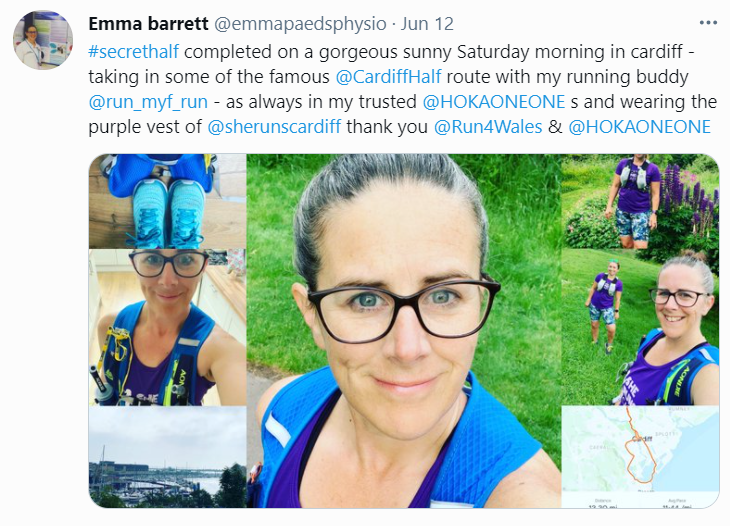Open photo of runner beside purple lupins
This screenshot has height=526, width=730.
(640, 201)
